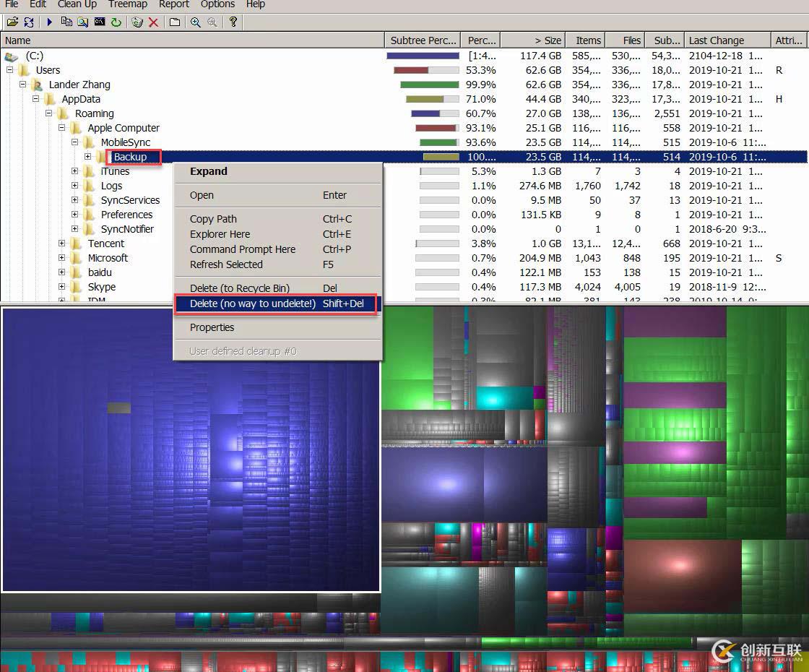Expand the Skype folder node
The image size is (809, 672).
click(x=61, y=286)
